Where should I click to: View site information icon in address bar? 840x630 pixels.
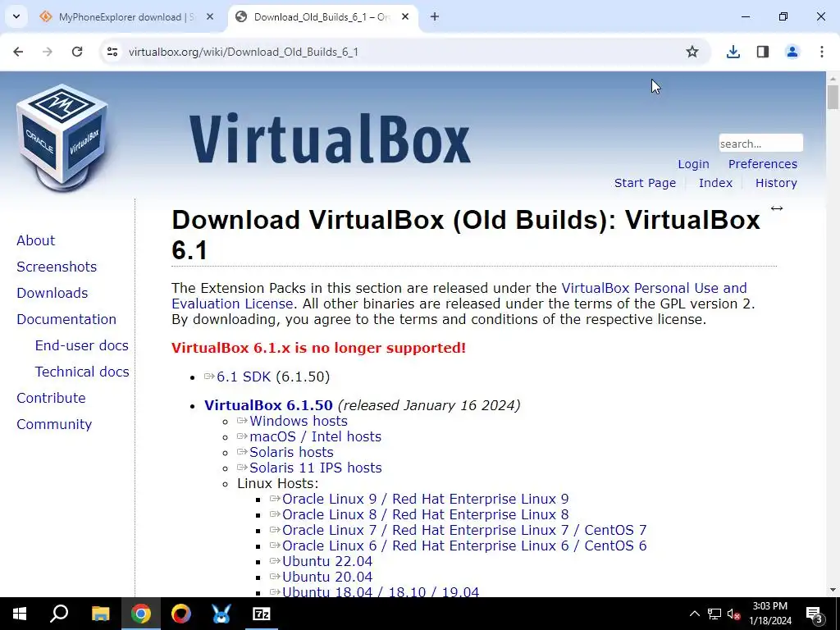tap(112, 52)
